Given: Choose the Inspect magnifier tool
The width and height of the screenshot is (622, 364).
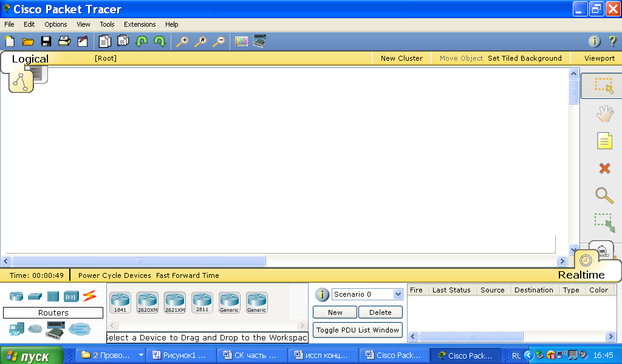Looking at the screenshot, I should (604, 195).
